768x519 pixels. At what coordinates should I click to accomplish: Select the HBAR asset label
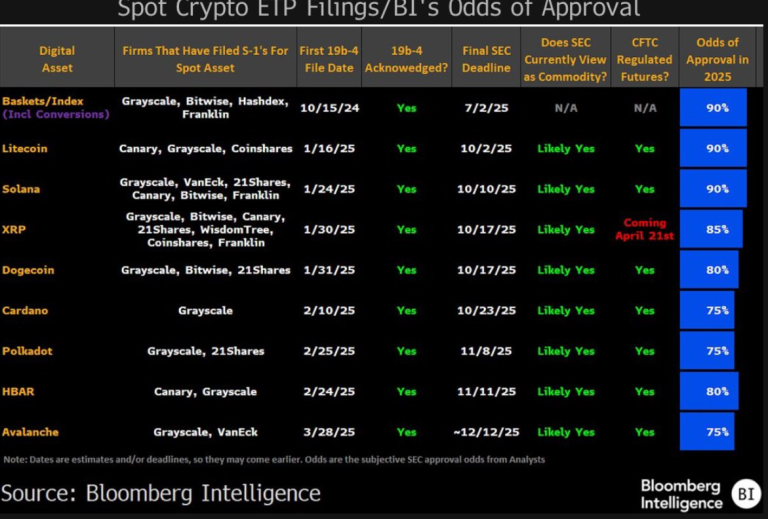coord(18,392)
